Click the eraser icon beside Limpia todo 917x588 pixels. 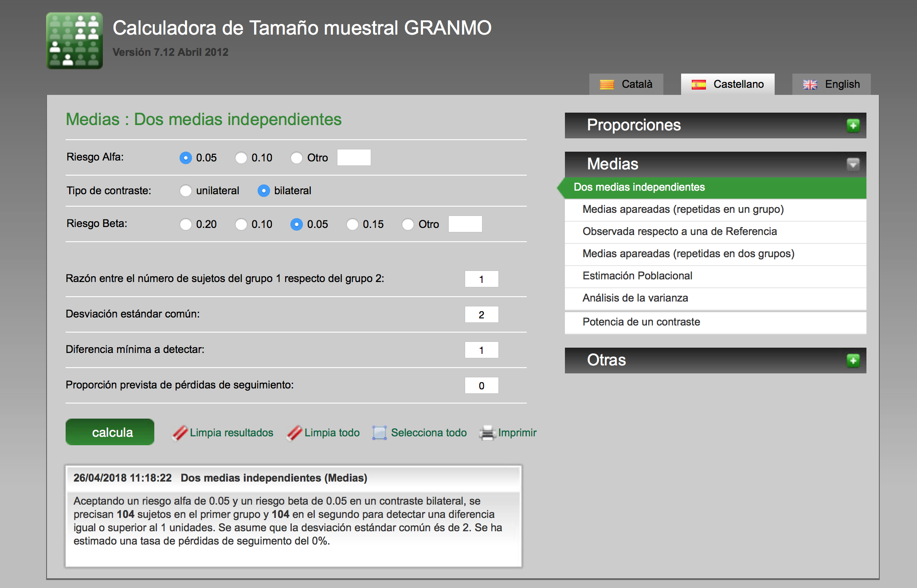294,433
